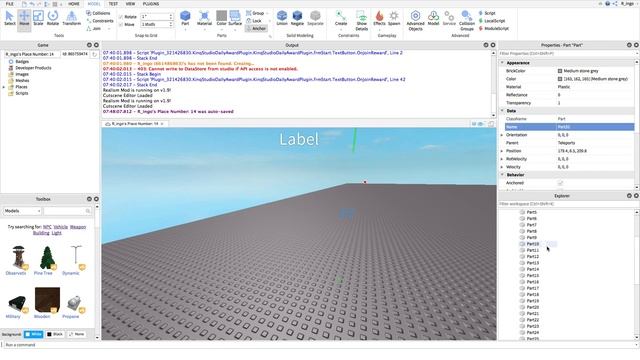
Task: Toggle Constraints in the Tools section
Action: (x=100, y=21)
